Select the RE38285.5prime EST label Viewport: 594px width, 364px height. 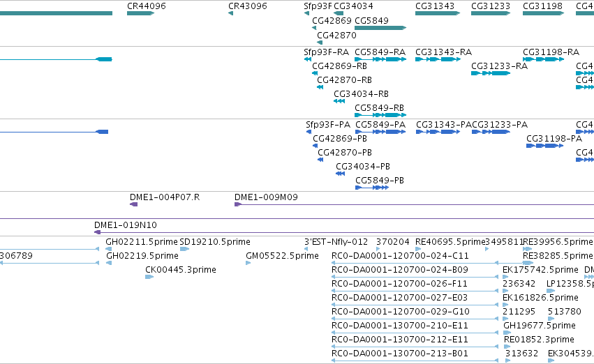click(x=558, y=256)
